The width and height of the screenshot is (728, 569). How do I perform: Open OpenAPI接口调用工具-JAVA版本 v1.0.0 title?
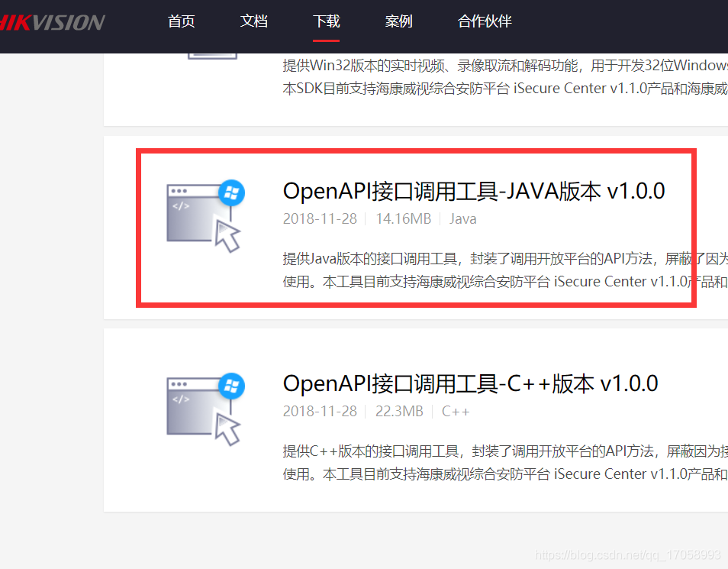[474, 191]
